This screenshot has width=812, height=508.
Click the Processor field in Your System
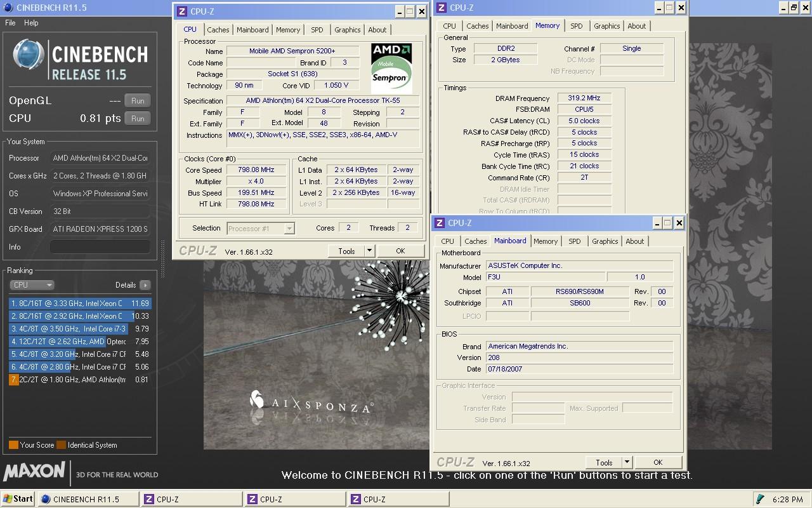(100, 158)
